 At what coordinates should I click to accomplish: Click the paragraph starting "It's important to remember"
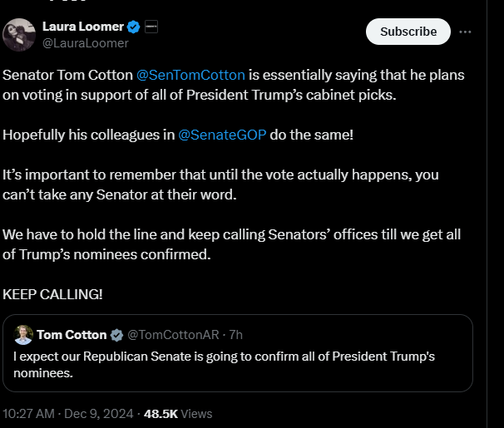coord(220,185)
